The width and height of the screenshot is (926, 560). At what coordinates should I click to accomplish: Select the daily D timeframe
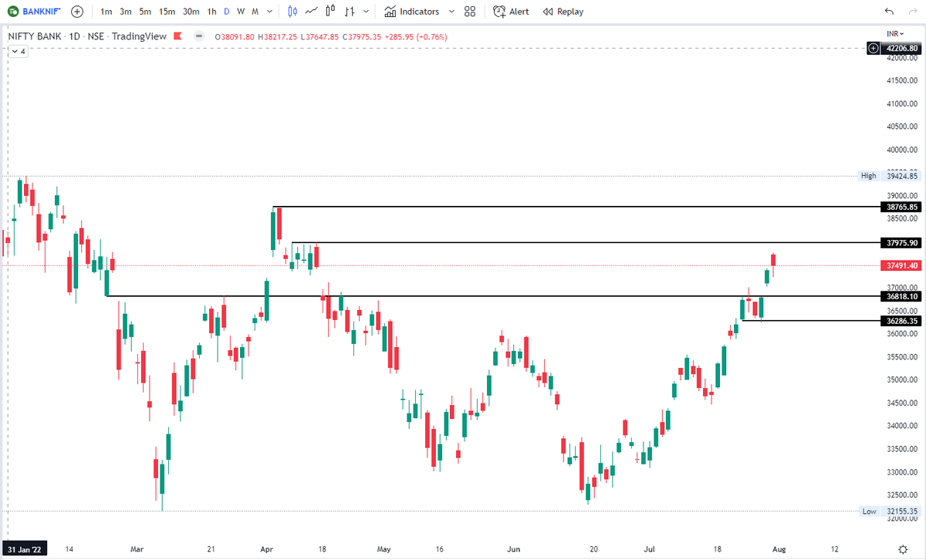click(x=226, y=12)
